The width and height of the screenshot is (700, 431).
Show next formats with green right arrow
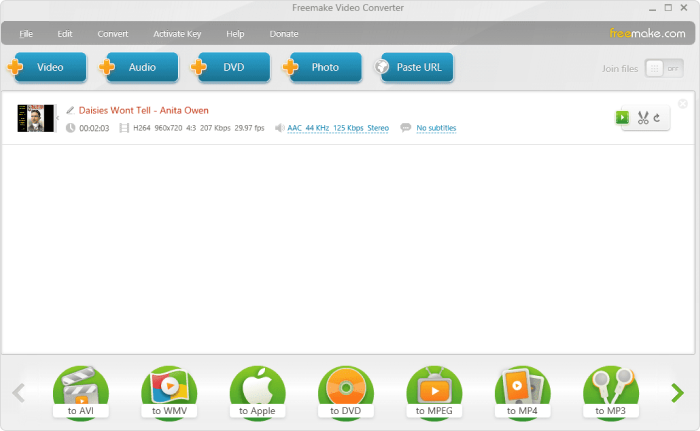[x=678, y=393]
